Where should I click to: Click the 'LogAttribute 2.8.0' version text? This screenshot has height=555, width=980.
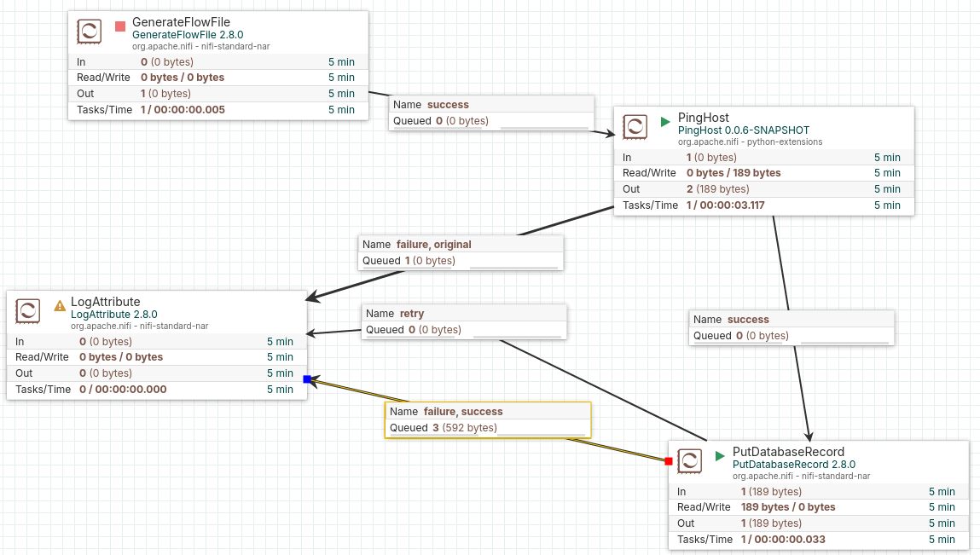(113, 315)
